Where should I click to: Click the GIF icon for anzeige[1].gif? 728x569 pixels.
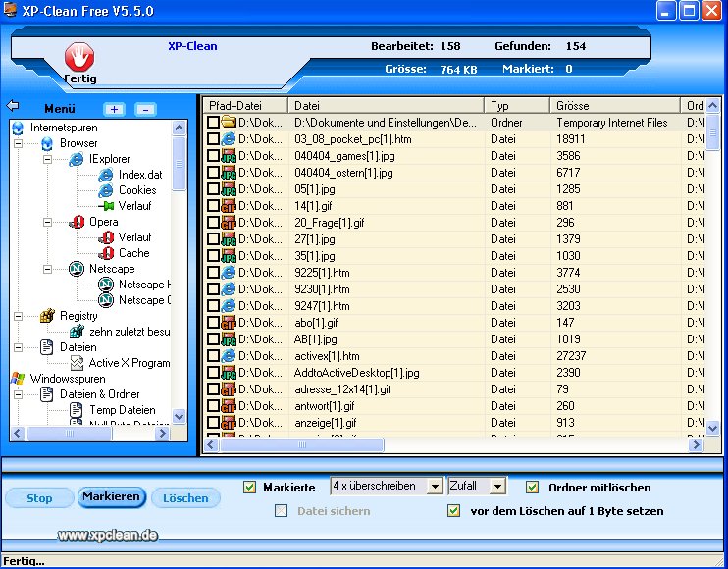[x=229, y=423]
